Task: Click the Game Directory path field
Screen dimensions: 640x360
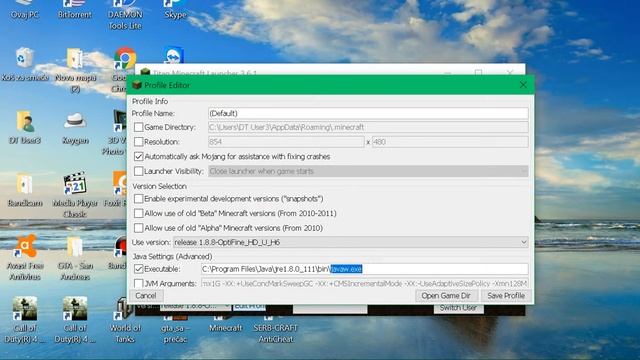Action: coord(368,127)
